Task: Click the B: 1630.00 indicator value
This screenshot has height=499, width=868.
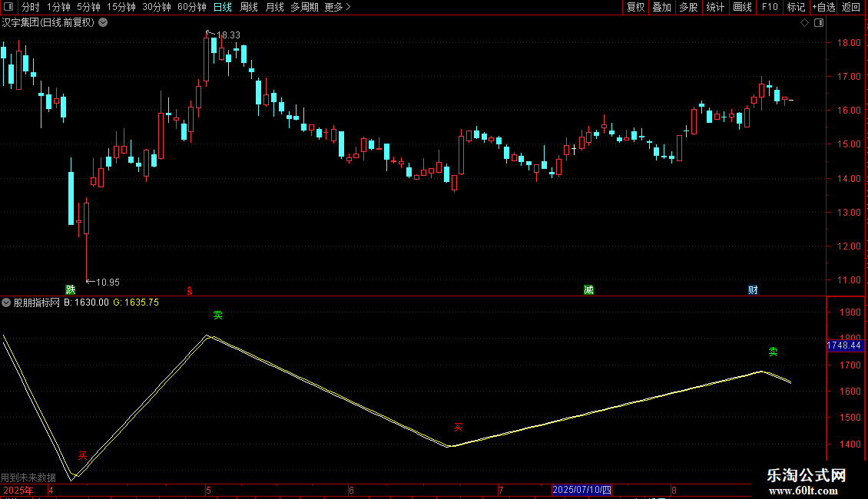Action: pyautogui.click(x=86, y=302)
